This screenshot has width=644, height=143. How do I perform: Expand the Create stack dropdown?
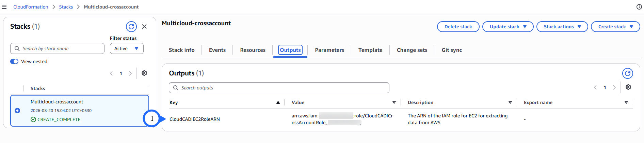point(615,27)
